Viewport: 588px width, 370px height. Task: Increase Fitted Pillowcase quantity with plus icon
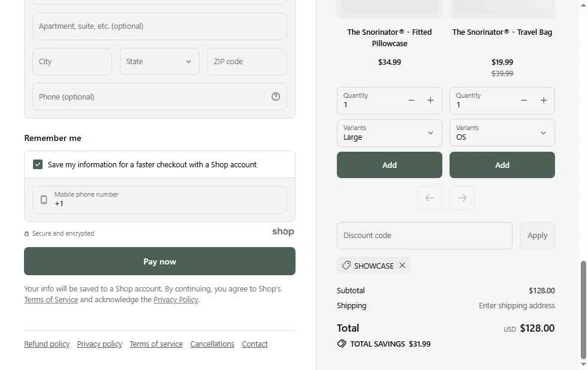point(430,101)
